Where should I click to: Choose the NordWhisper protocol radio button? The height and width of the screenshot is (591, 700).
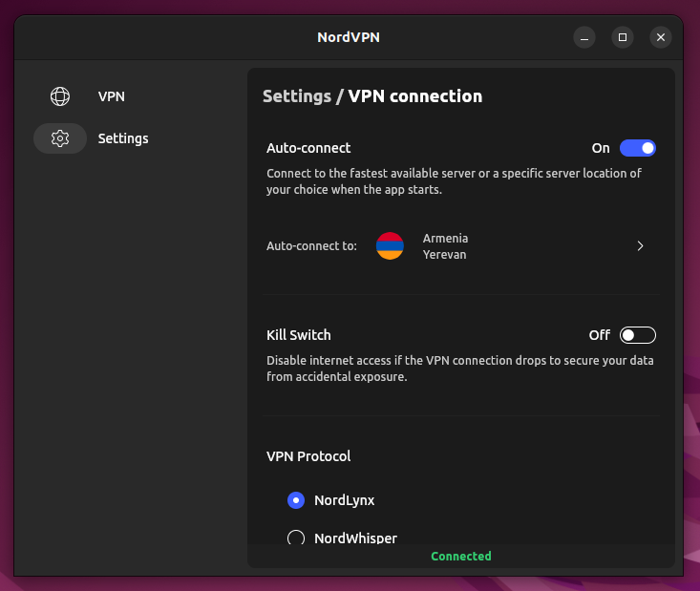point(296,538)
